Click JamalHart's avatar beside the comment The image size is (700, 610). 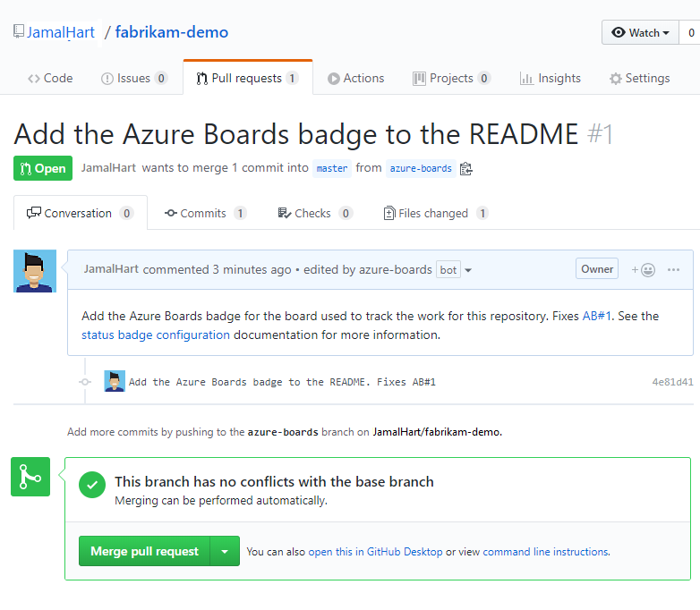36,271
